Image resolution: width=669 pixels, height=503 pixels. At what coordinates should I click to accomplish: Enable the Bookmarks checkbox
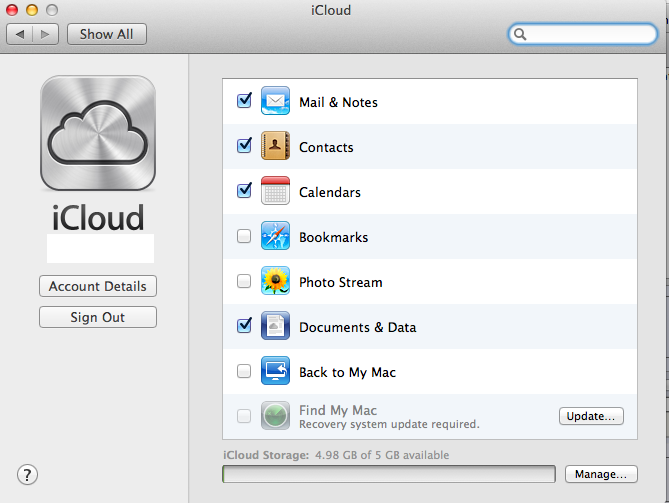coord(244,236)
